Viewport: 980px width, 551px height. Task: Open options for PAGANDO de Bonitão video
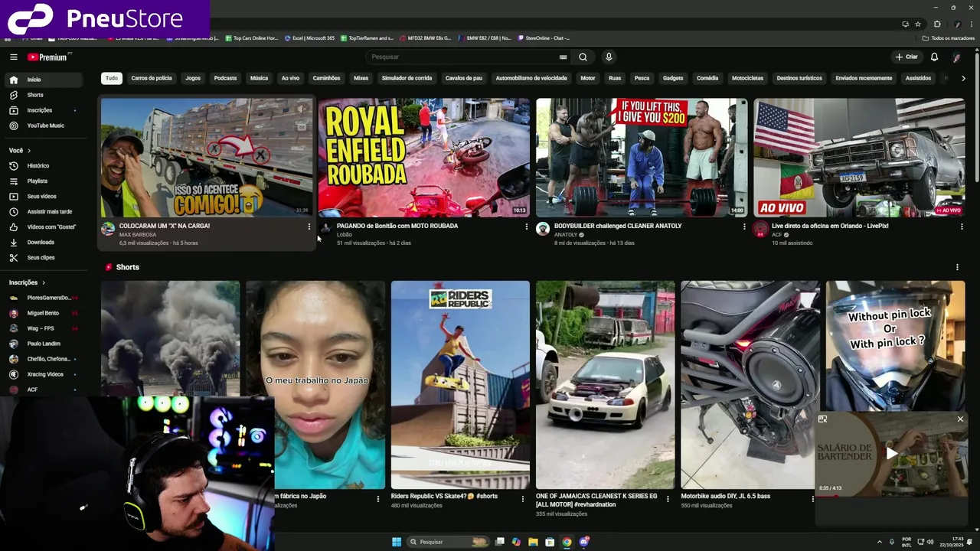(x=526, y=227)
